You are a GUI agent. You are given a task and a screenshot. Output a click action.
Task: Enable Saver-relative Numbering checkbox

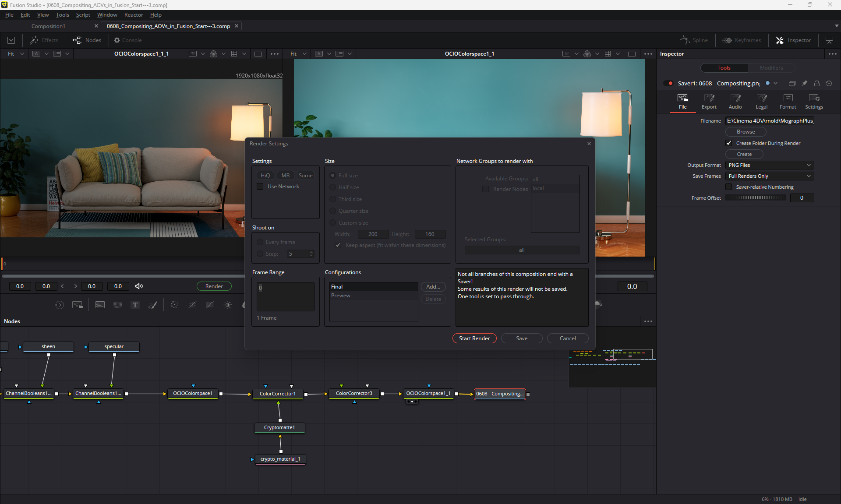tap(729, 187)
